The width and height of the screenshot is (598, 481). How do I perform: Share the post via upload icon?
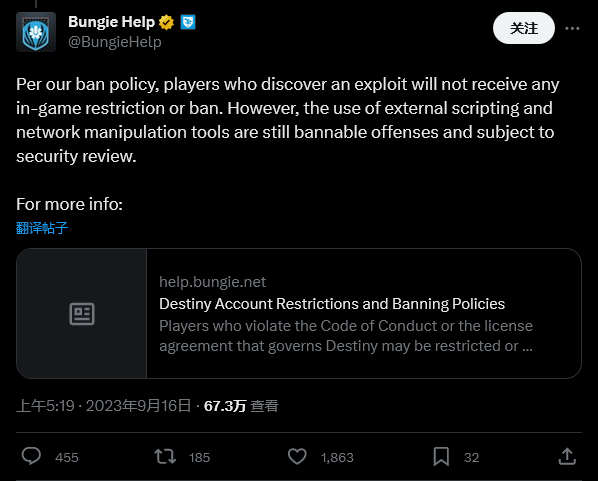pyautogui.click(x=567, y=456)
